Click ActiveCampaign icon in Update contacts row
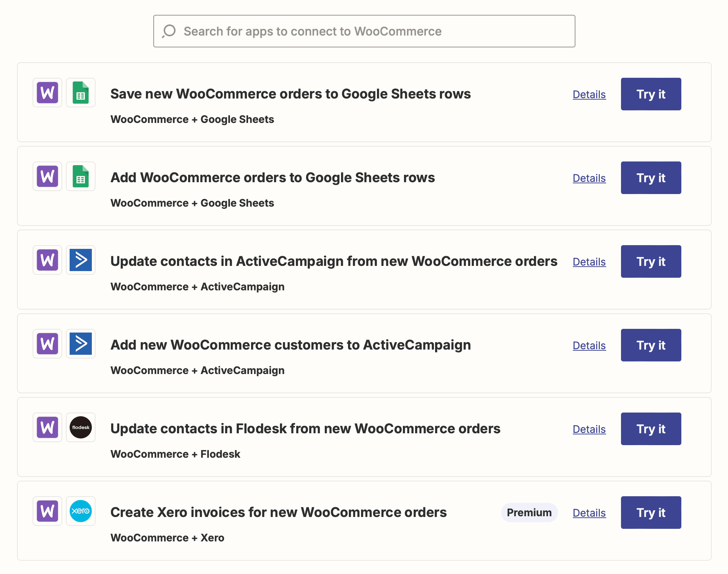The width and height of the screenshot is (728, 574). [x=81, y=260]
